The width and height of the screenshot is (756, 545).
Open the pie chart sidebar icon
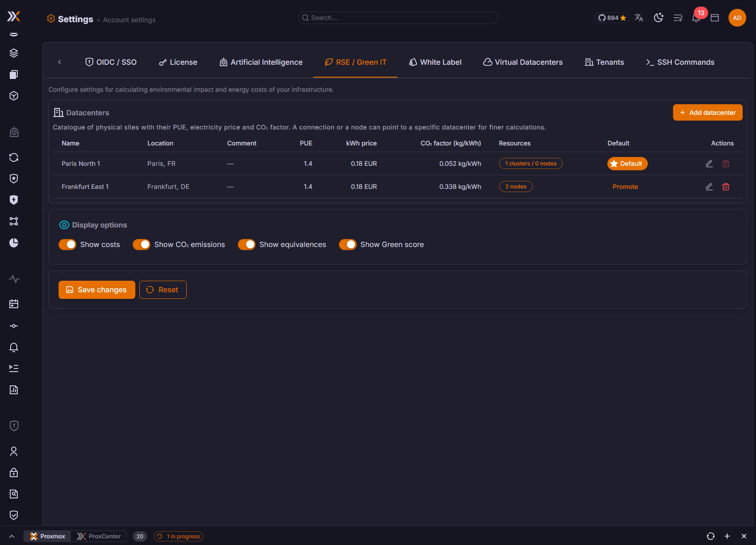click(14, 243)
